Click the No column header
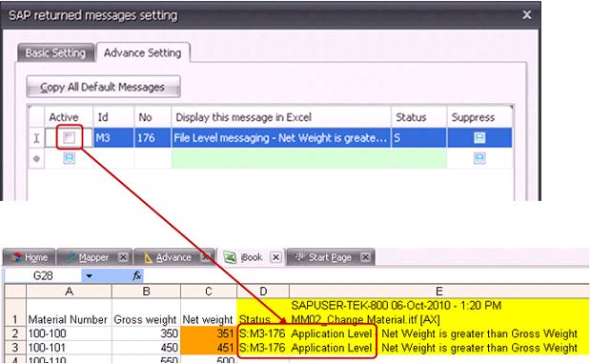 pyautogui.click(x=153, y=117)
